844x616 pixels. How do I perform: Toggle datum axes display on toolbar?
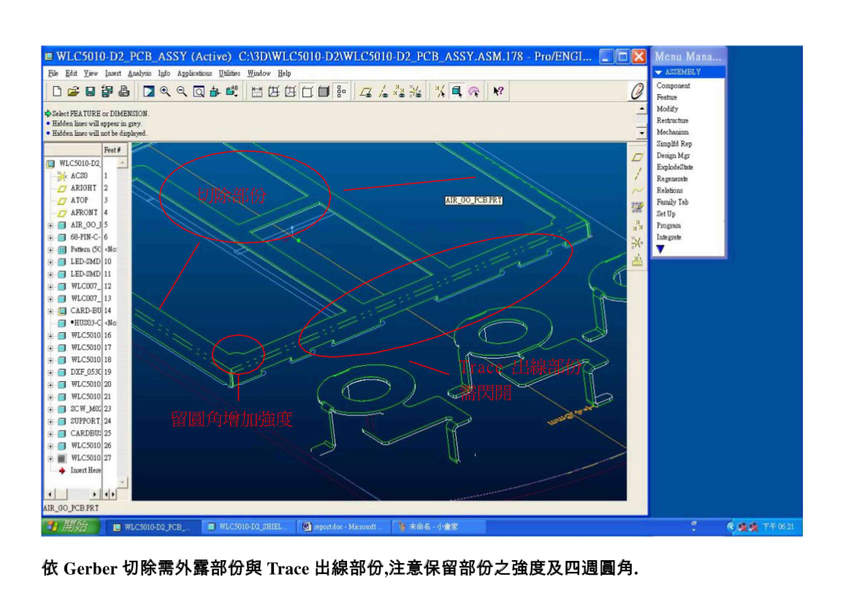pos(383,91)
